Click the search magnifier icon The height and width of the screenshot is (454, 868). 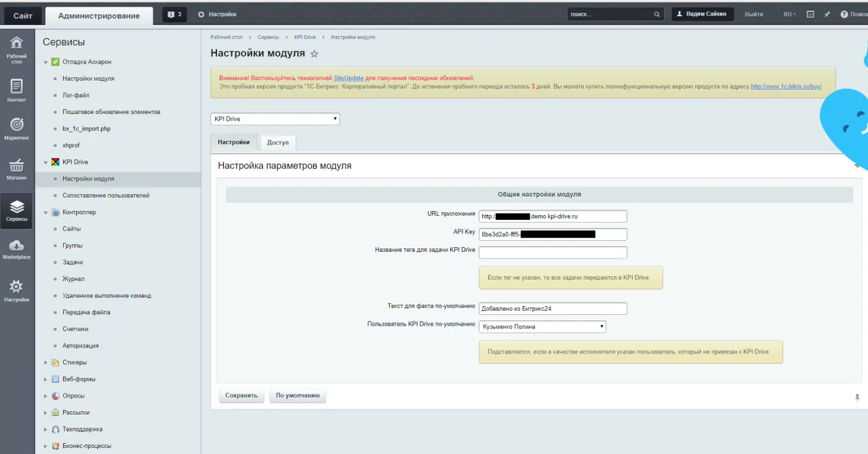[x=656, y=14]
